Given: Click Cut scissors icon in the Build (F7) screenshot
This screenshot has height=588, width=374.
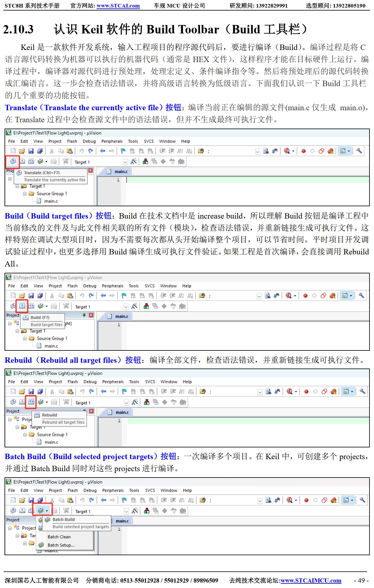Looking at the screenshot, I should coord(52,296).
